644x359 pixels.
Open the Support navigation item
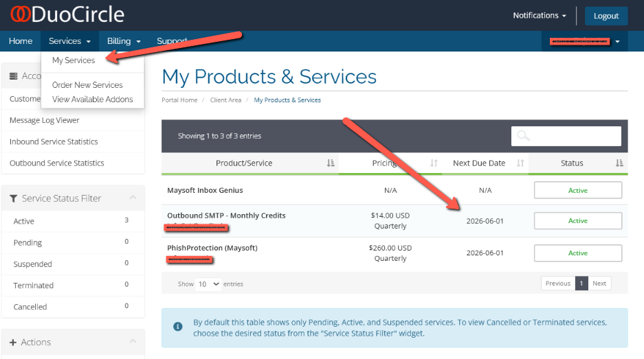point(172,41)
